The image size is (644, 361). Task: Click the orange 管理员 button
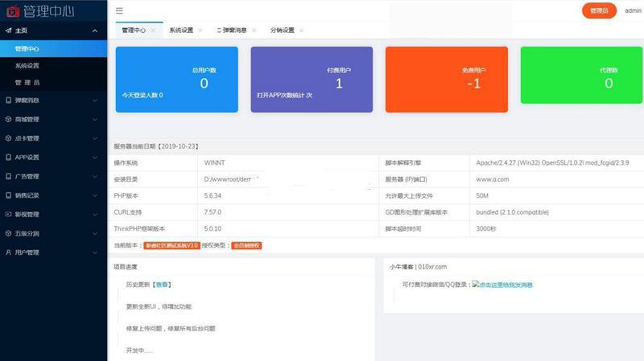(599, 10)
